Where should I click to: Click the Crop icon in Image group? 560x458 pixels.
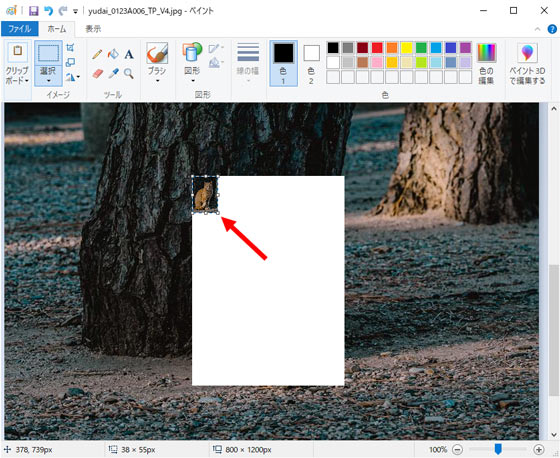click(70, 47)
